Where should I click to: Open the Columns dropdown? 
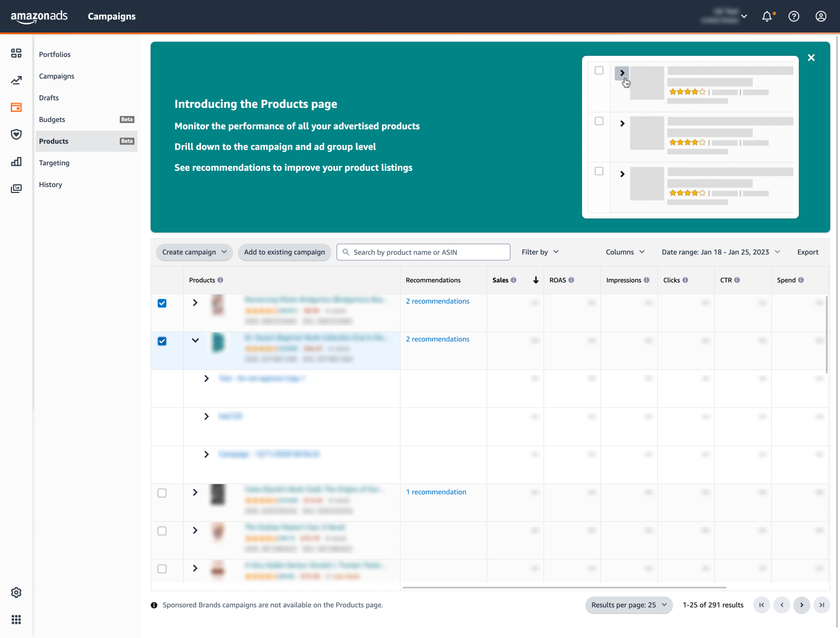pyautogui.click(x=624, y=252)
